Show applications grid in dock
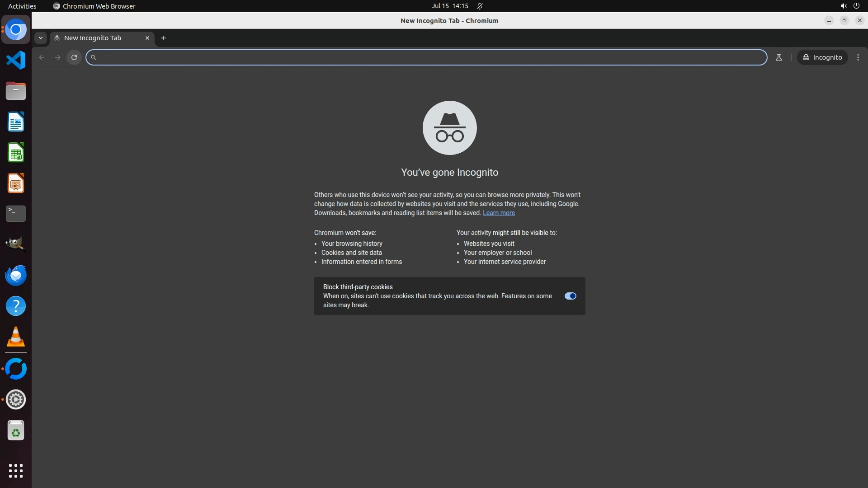 pos(16,470)
